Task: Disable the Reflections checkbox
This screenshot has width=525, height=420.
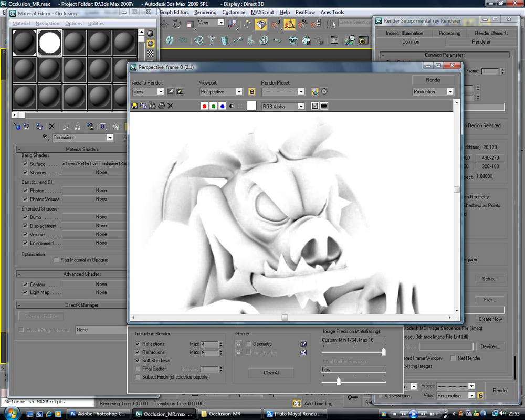Action: (x=138, y=344)
